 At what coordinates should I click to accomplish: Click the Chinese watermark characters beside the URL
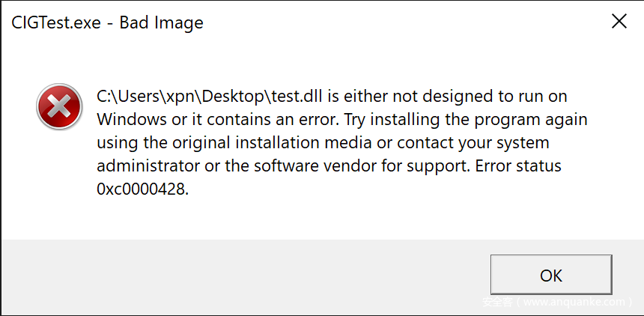tap(496, 303)
